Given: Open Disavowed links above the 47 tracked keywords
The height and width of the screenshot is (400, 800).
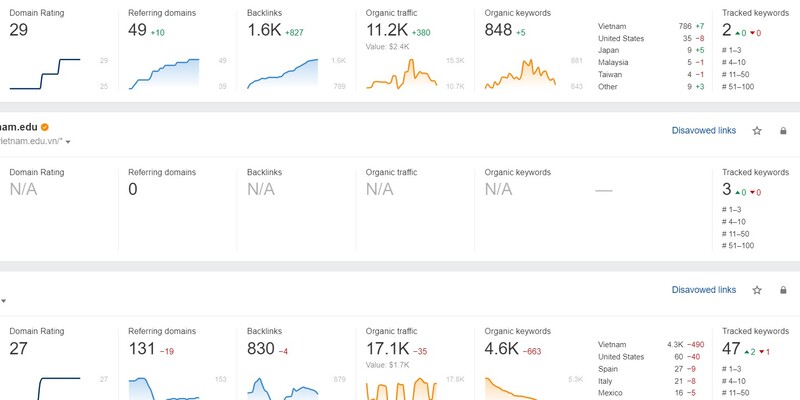Looking at the screenshot, I should point(704,290).
